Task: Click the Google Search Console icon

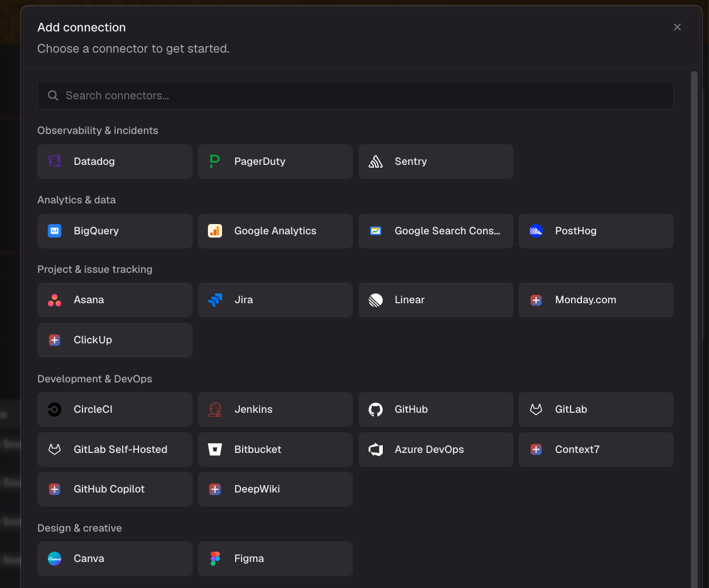Action: click(x=376, y=231)
